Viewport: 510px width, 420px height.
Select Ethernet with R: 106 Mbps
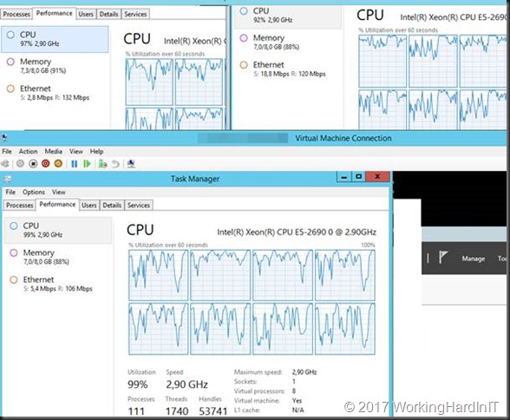tap(58, 284)
